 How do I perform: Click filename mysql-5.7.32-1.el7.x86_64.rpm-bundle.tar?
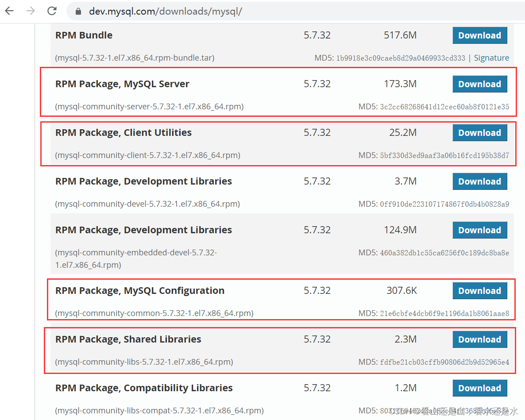pos(135,58)
